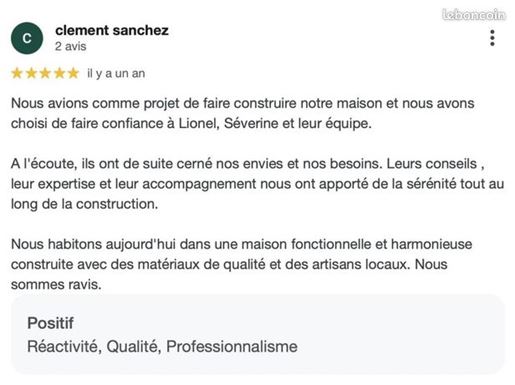Click the "il y a un an" timestamp
515x385 pixels.
click(x=116, y=73)
